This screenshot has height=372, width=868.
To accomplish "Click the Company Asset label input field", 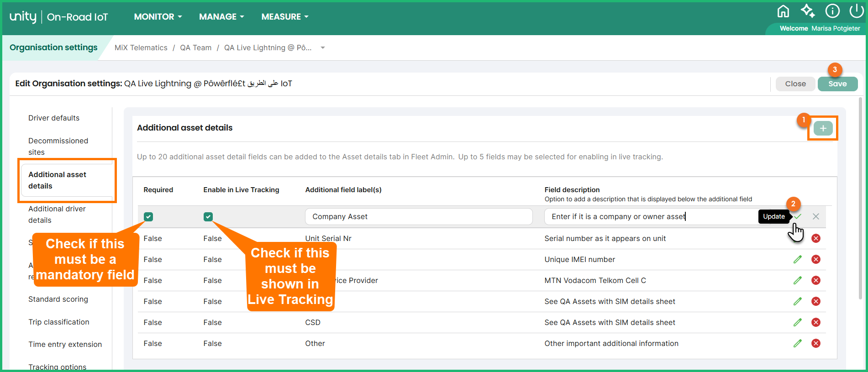I will pos(419,216).
